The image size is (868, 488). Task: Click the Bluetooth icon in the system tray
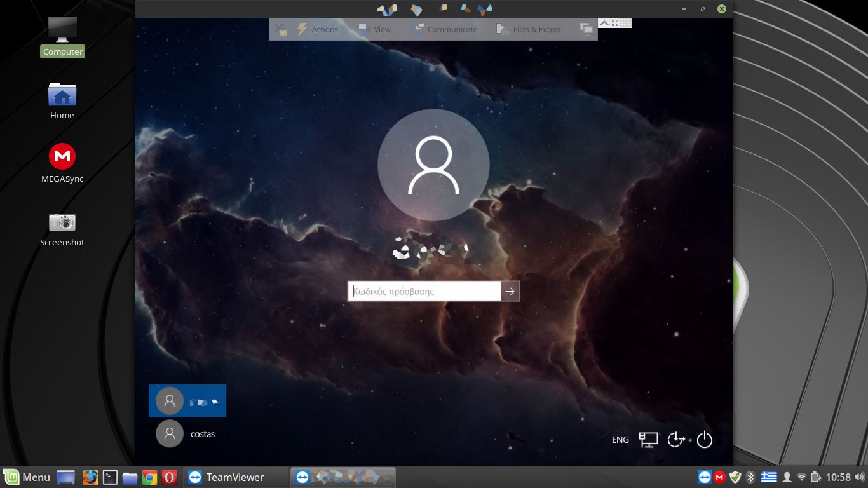click(x=751, y=477)
